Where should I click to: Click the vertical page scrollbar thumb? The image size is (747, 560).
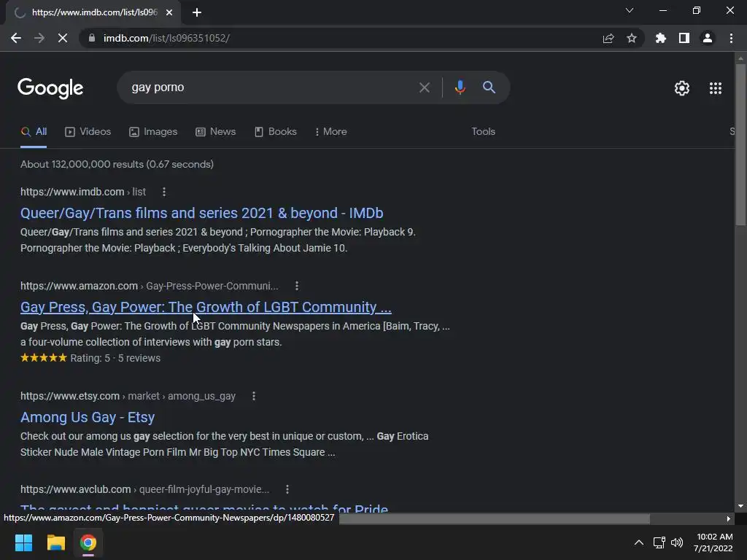pyautogui.click(x=740, y=145)
